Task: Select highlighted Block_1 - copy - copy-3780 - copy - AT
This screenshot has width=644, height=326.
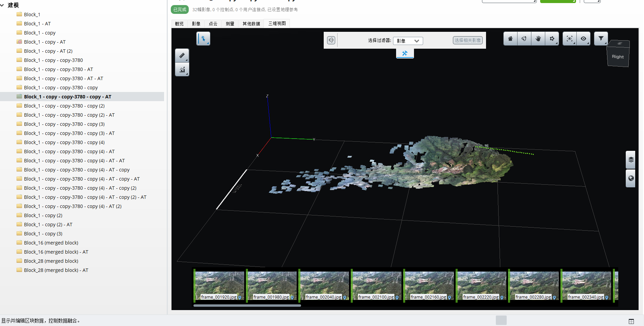Action: tap(68, 97)
